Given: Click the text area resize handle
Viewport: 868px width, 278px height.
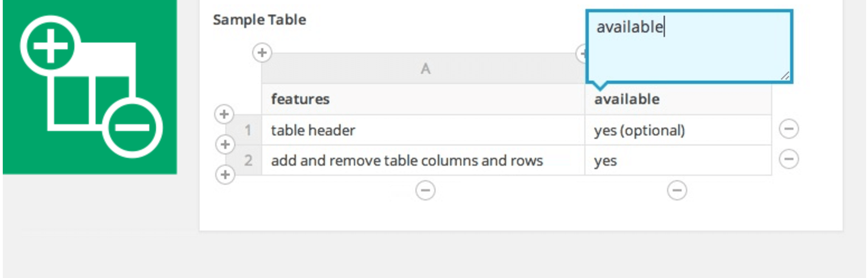Looking at the screenshot, I should point(785,76).
